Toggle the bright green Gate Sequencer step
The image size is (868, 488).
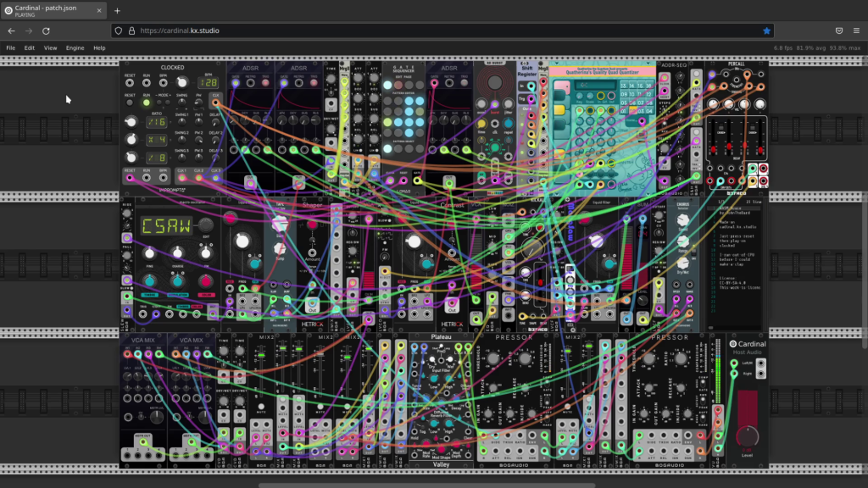(387, 122)
